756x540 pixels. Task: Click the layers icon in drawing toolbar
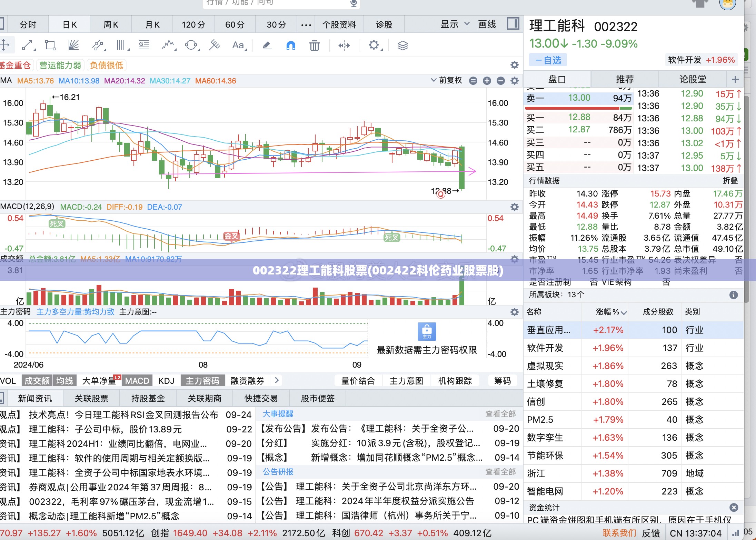[x=402, y=45]
